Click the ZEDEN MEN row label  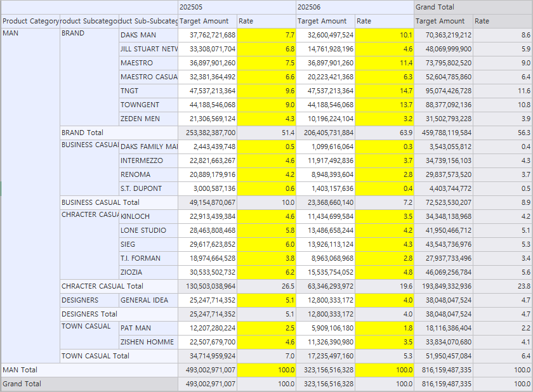[148, 119]
